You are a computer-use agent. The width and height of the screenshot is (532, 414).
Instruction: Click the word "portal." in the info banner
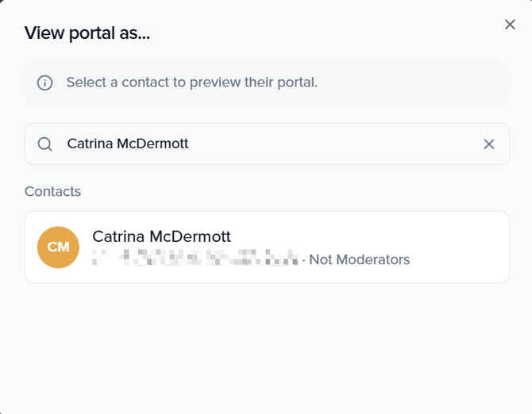tap(296, 82)
